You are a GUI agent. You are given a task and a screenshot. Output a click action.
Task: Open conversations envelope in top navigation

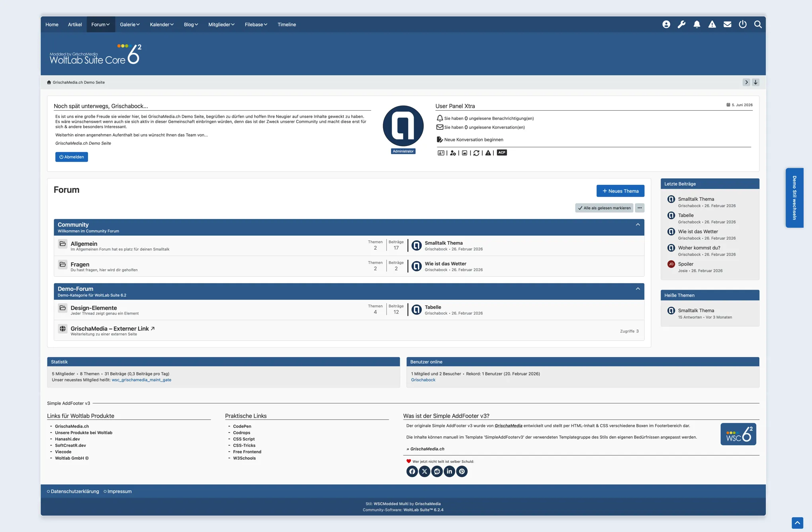click(727, 24)
